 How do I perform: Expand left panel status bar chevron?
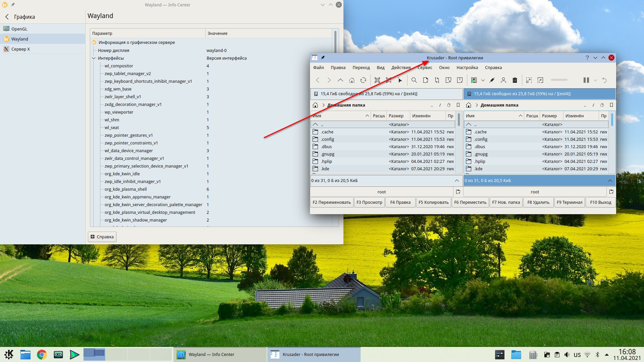(457, 180)
